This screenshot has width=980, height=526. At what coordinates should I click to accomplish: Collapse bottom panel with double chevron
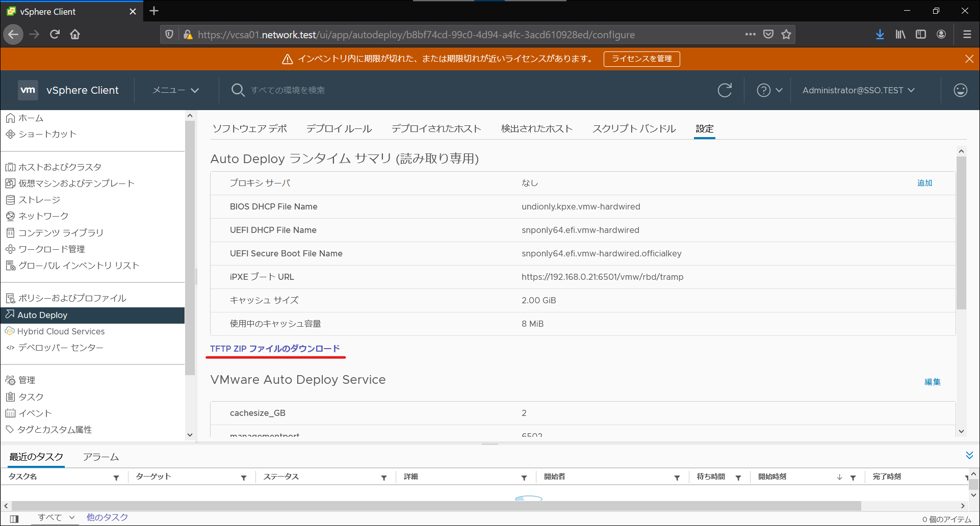pos(969,455)
